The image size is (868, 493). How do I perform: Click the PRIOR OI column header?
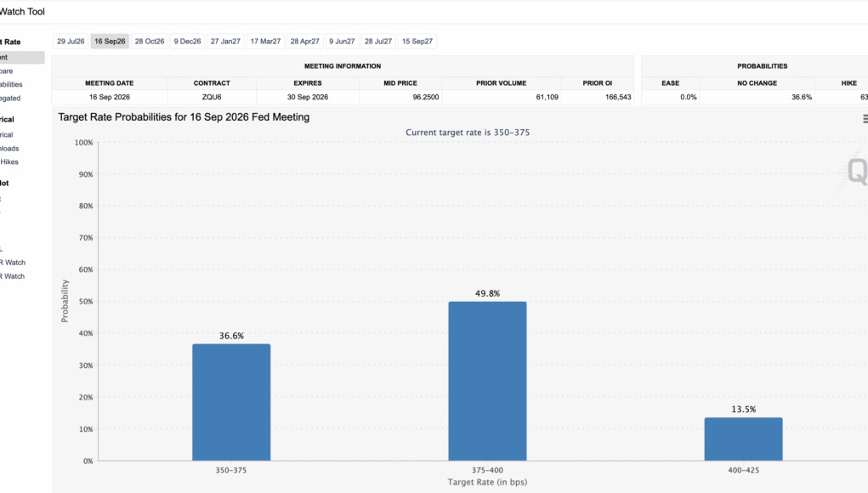coord(598,83)
